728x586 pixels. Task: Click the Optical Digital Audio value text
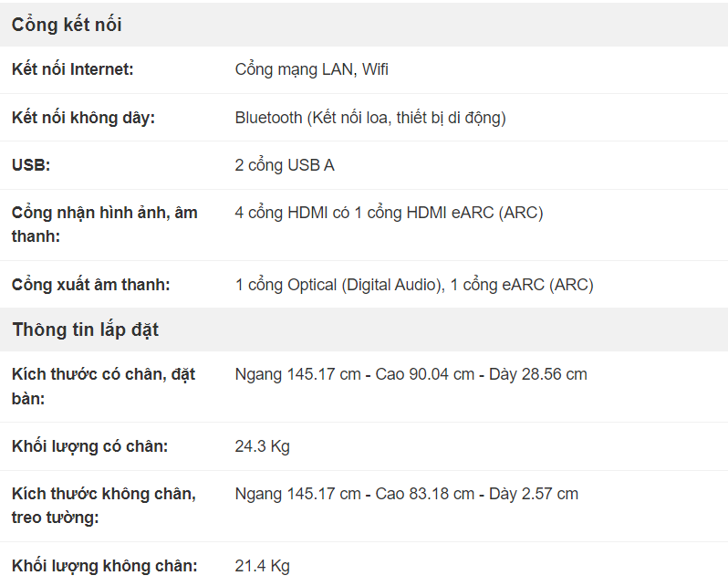pos(414,285)
